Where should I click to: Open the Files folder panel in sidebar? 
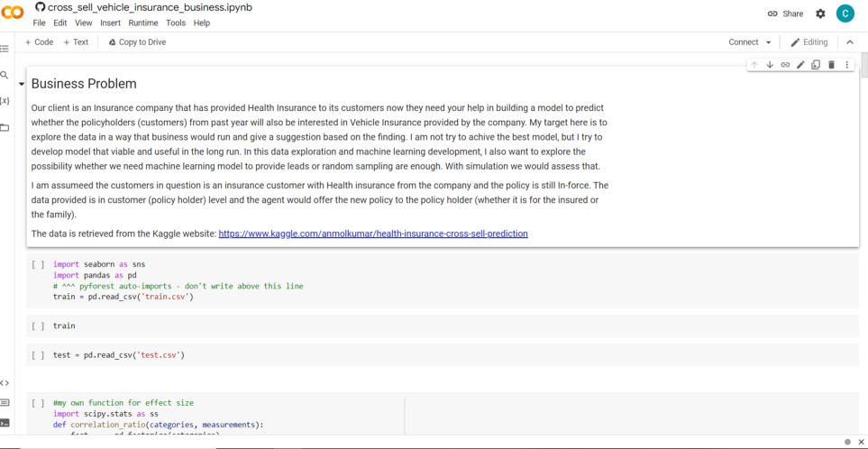[x=5, y=128]
